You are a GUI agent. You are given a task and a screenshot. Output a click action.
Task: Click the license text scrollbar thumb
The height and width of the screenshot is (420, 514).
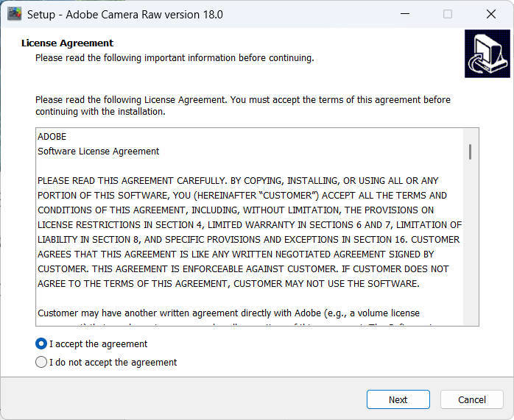(x=470, y=152)
